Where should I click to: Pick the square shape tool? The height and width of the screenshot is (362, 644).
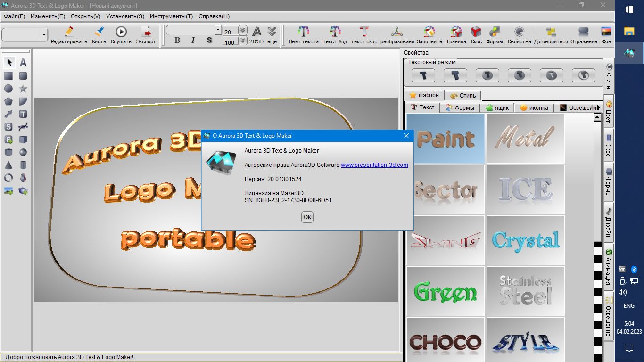pyautogui.click(x=8, y=76)
